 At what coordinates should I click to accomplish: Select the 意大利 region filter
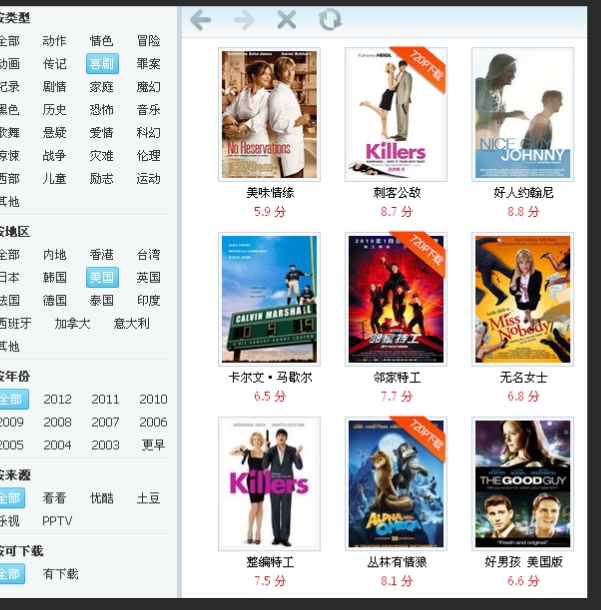pyautogui.click(x=131, y=323)
